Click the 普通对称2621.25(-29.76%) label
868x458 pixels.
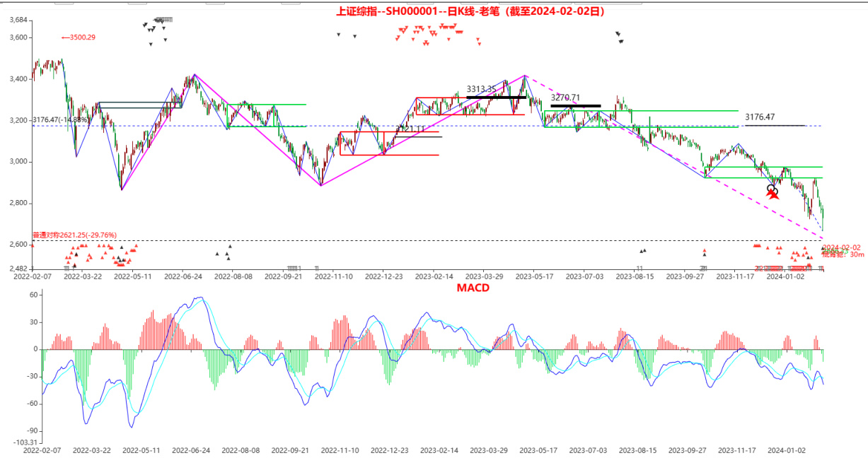coord(74,235)
